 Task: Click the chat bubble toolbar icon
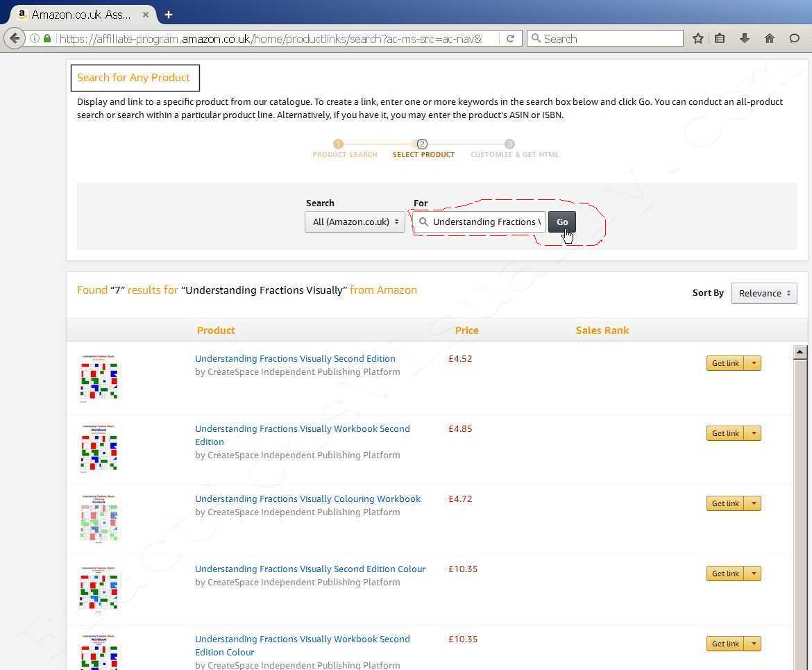point(795,38)
